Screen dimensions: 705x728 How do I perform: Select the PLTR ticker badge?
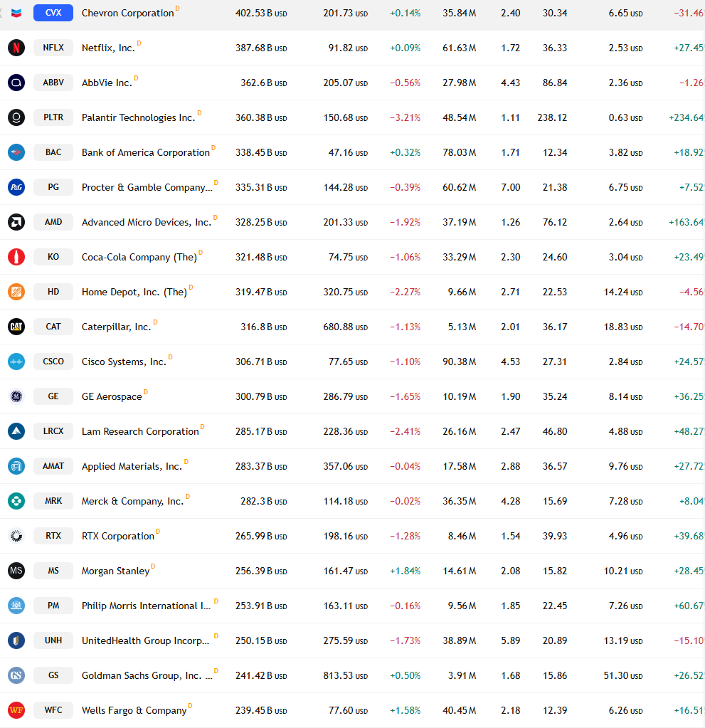(53, 117)
